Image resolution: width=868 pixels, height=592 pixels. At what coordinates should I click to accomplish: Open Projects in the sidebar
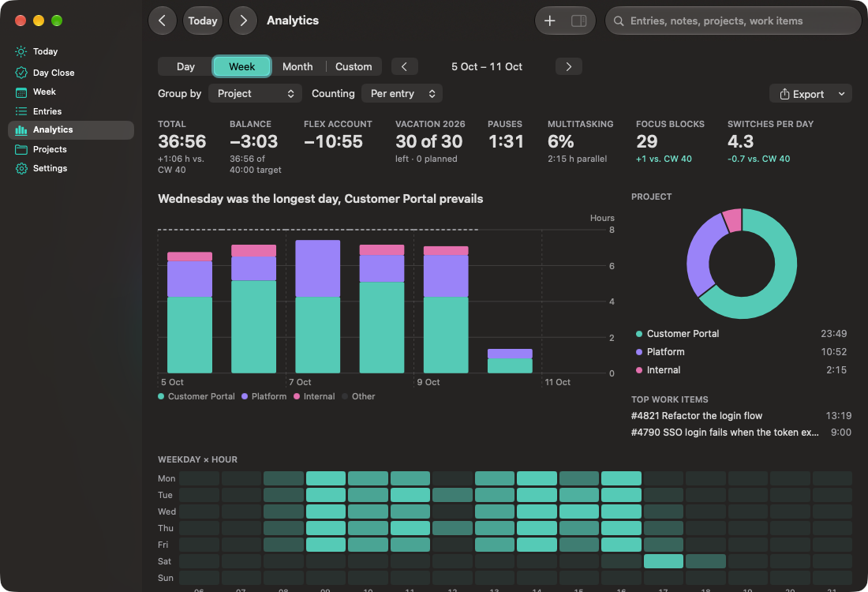[x=71, y=149]
